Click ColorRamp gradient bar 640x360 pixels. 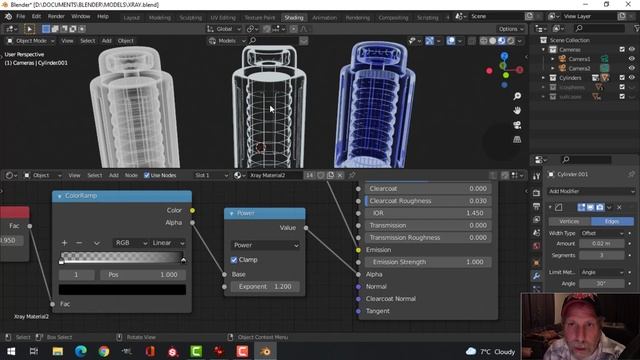click(122, 257)
